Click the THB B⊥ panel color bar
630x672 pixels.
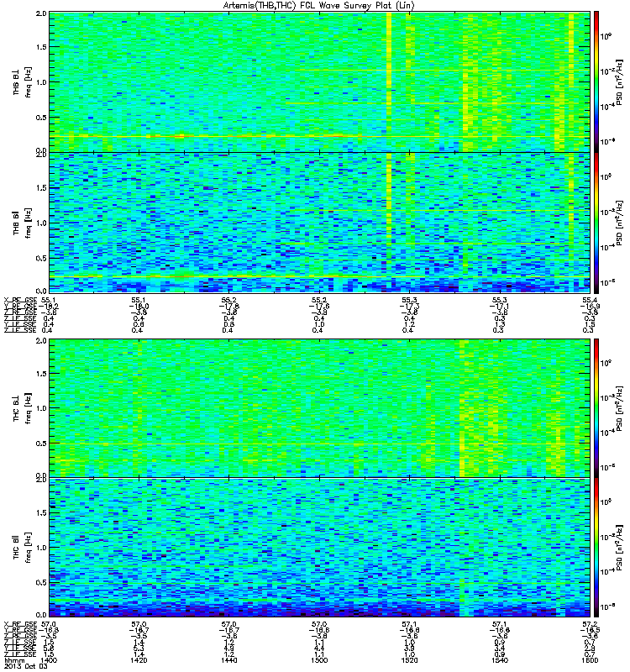pos(596,81)
